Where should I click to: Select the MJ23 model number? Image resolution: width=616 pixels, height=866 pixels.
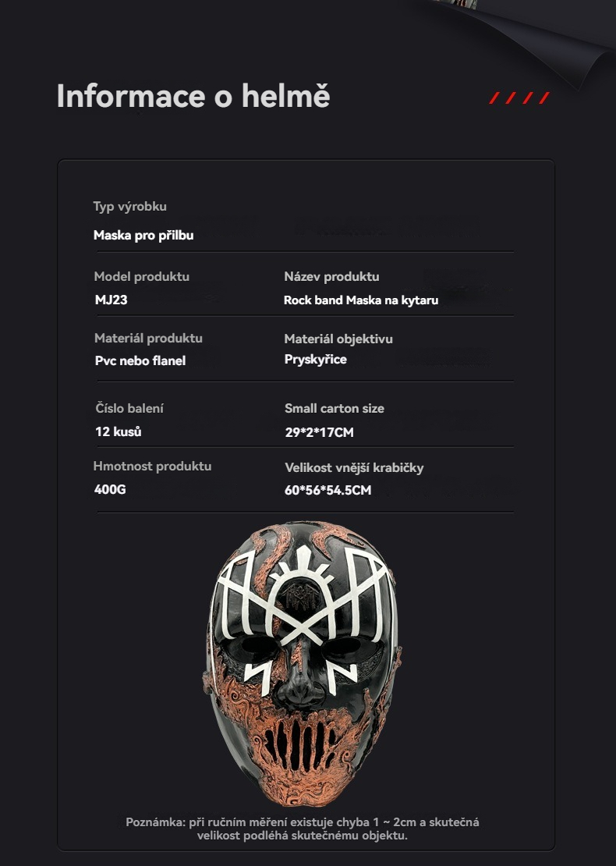[111, 300]
